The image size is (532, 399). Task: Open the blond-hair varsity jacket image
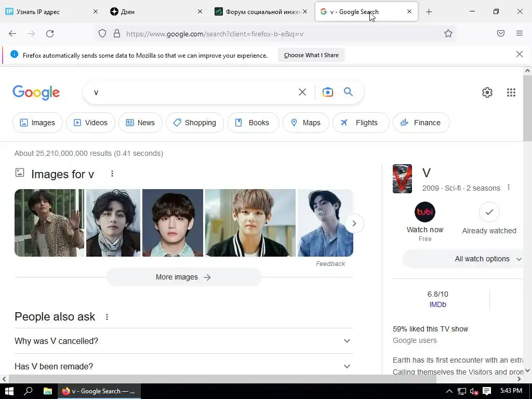click(250, 223)
